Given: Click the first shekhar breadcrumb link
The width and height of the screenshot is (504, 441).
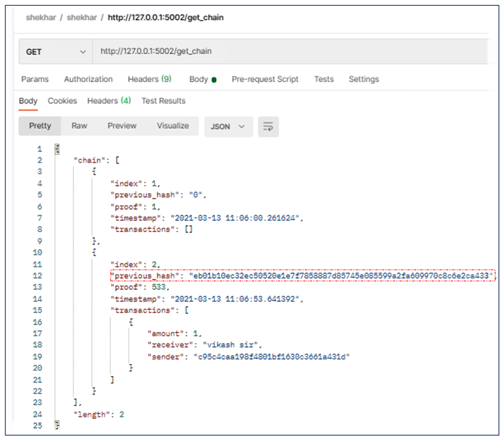Looking at the screenshot, I should (41, 18).
